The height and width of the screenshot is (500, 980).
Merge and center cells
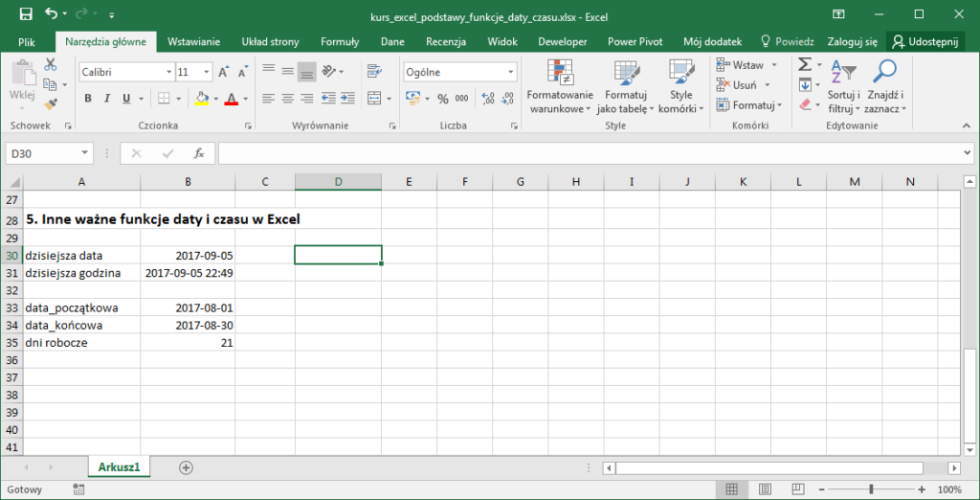pos(374,99)
